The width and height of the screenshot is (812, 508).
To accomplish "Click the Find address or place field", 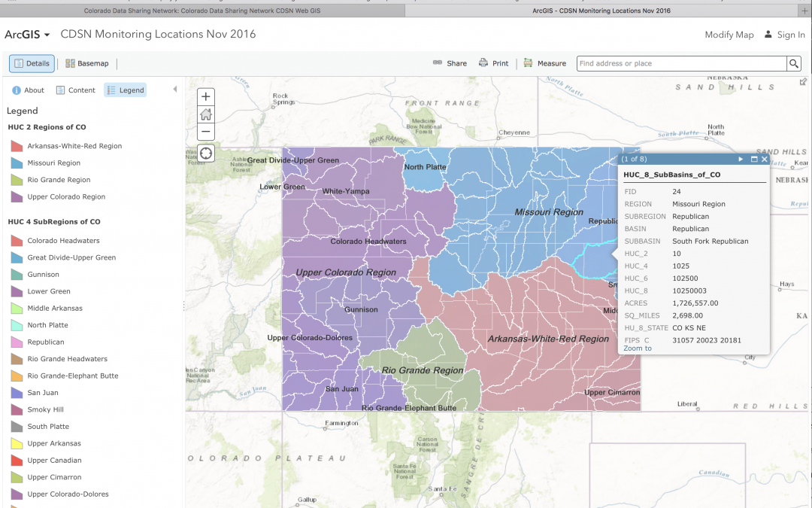I will (680, 64).
